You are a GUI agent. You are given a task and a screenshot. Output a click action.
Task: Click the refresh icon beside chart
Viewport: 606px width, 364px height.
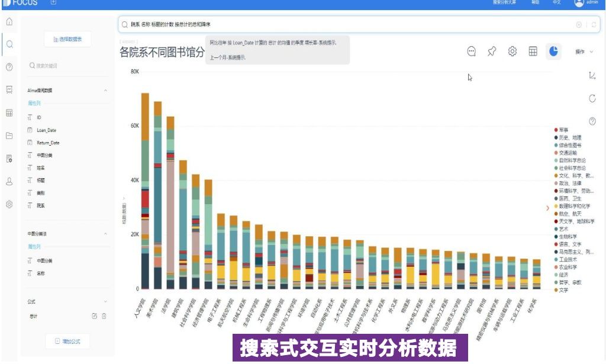[592, 98]
